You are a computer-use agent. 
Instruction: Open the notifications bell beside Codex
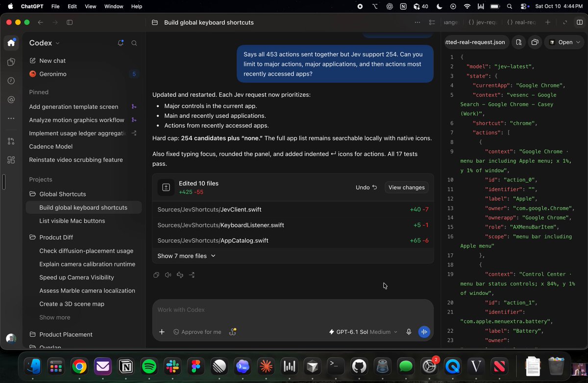[121, 43]
